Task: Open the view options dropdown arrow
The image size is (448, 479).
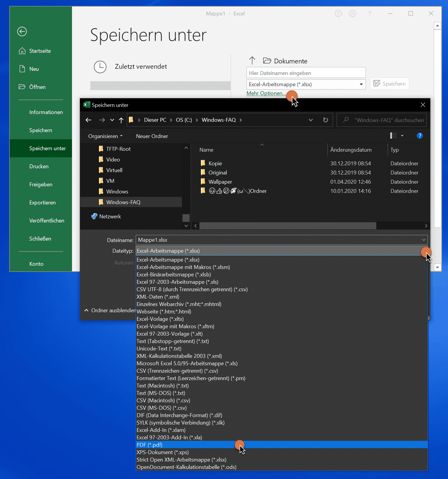Action: pos(402,136)
